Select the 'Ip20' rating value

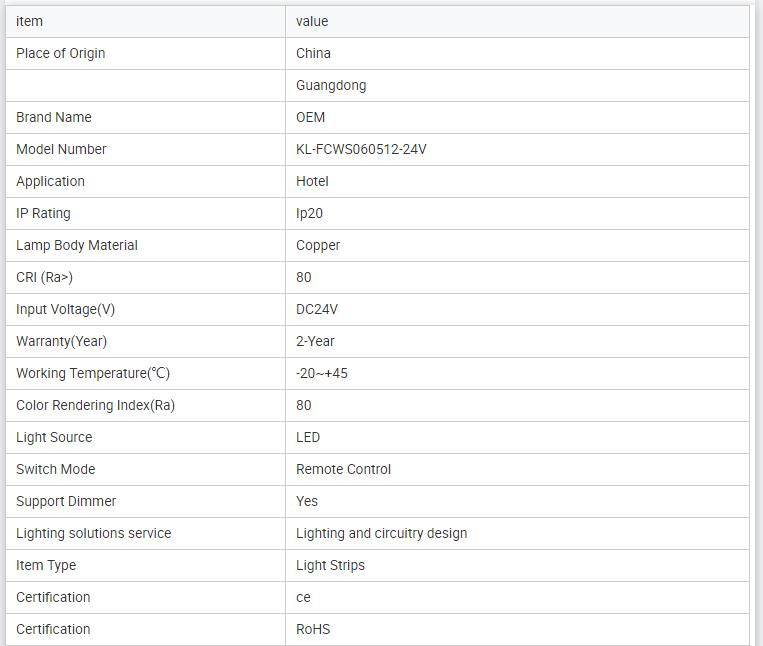pyautogui.click(x=309, y=213)
